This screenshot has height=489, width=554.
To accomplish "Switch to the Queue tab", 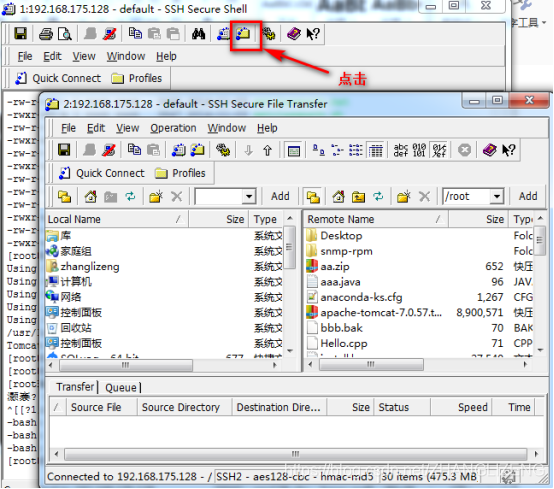I will point(121,388).
